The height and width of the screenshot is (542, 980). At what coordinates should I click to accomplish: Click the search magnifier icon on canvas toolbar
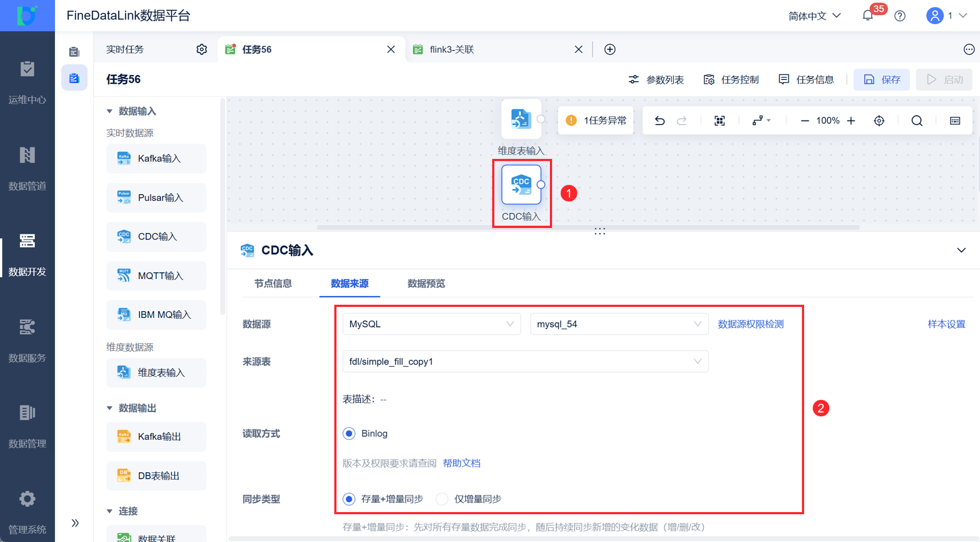[917, 121]
